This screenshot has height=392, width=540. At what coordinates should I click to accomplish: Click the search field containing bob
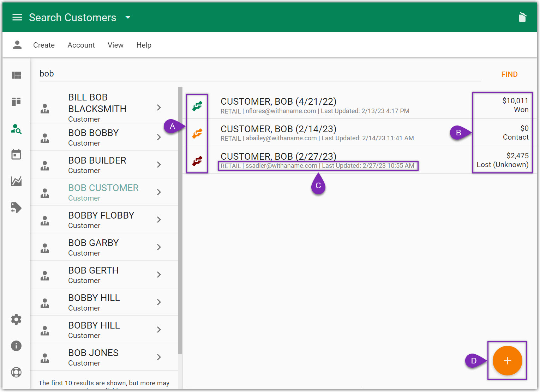click(x=247, y=74)
